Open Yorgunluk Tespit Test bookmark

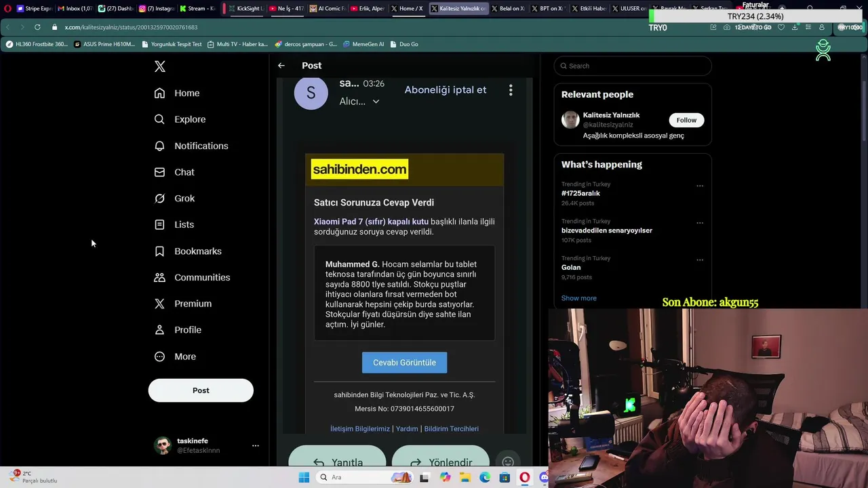172,44
